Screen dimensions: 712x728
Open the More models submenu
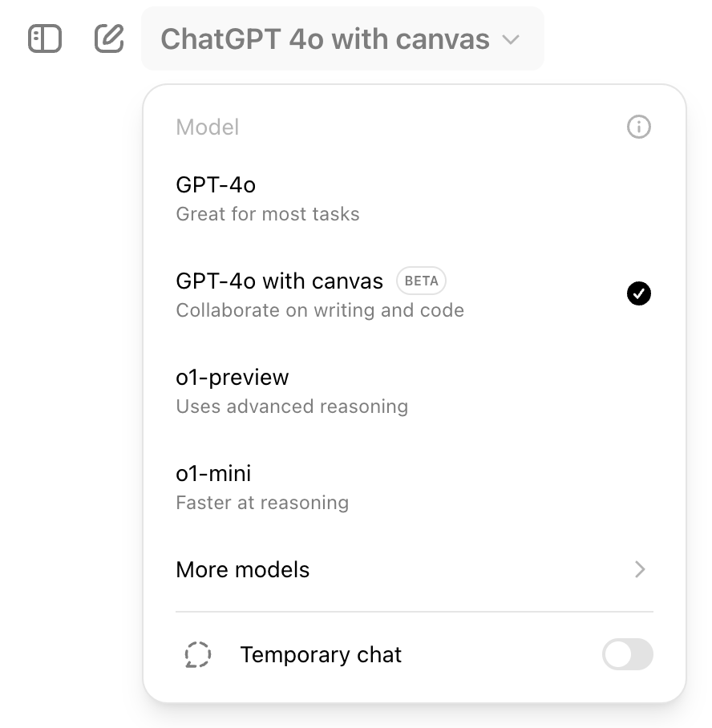[243, 570]
